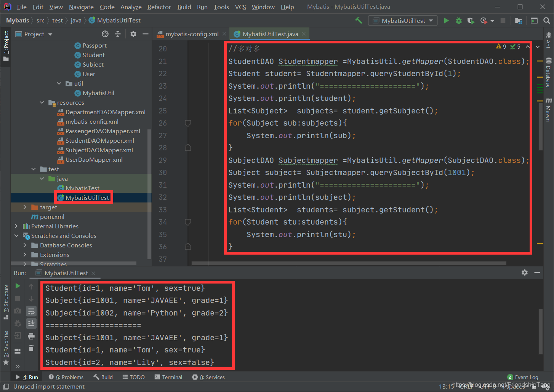This screenshot has height=392, width=554.
Task: Open the TODO tool window
Action: [133, 377]
